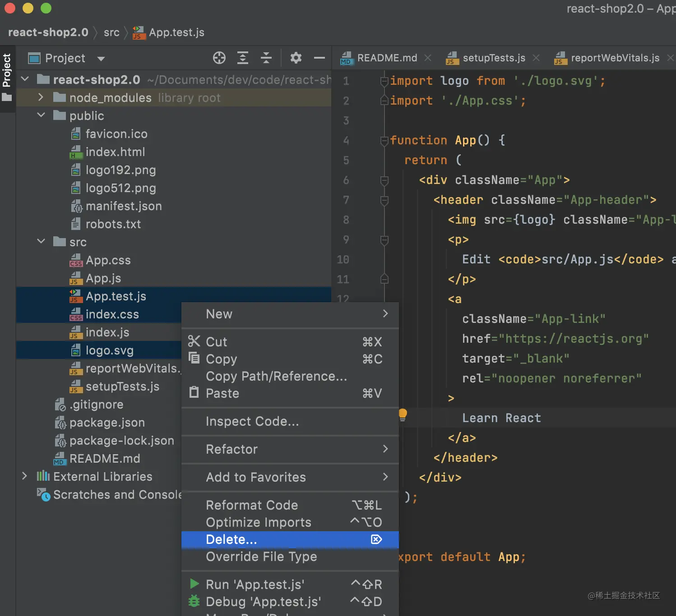Click the intention lightbulb in editor gutter
Viewport: 676px width, 616px height.
403,414
